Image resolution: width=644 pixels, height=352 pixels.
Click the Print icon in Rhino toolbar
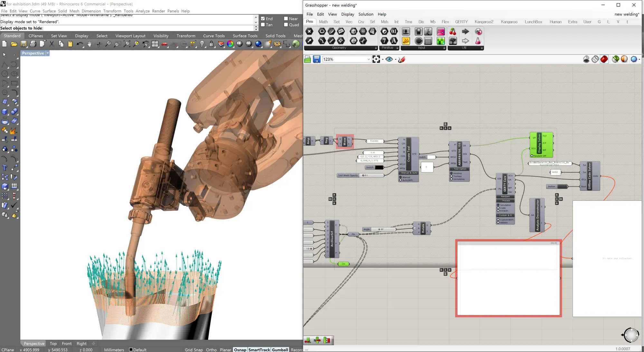coord(33,44)
